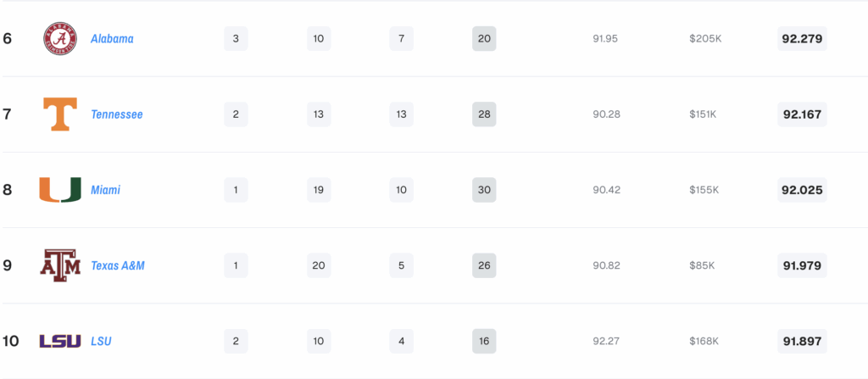
Task: Click the purple LSU logo
Action: pyautogui.click(x=60, y=342)
